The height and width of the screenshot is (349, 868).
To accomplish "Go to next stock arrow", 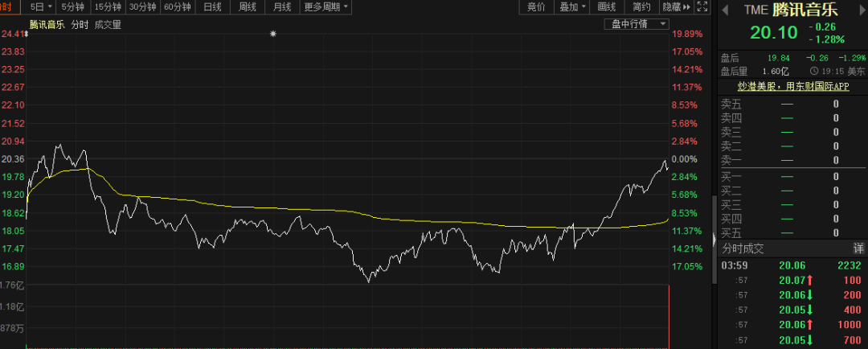I will (860, 10).
